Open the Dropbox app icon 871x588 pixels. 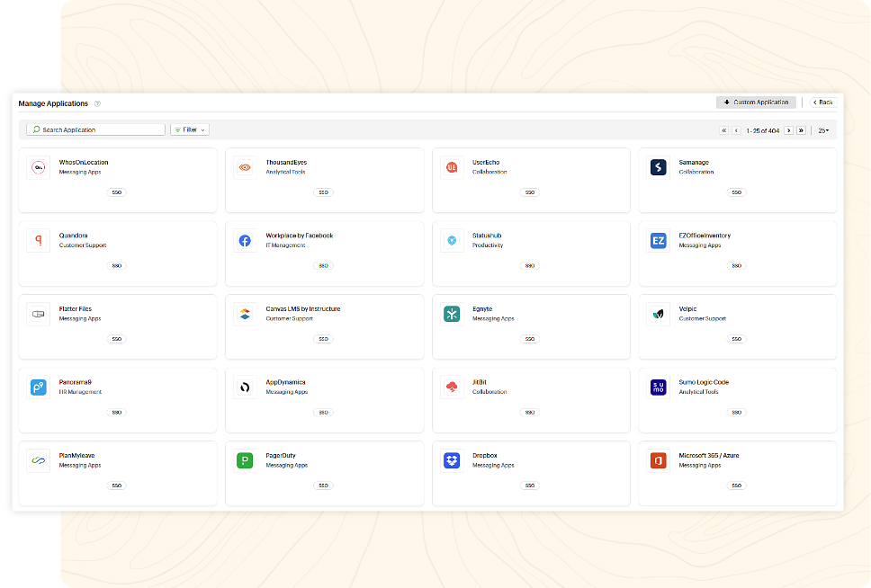click(x=451, y=459)
